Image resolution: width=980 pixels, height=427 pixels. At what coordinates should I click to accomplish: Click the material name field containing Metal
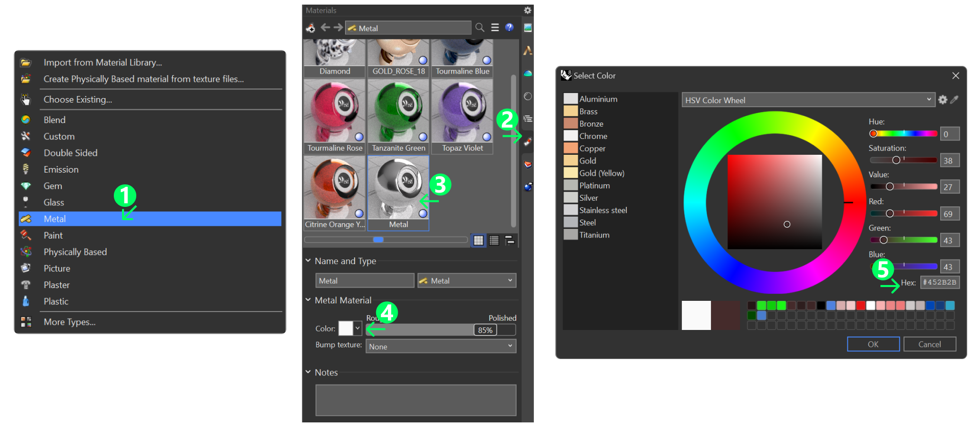pyautogui.click(x=364, y=280)
